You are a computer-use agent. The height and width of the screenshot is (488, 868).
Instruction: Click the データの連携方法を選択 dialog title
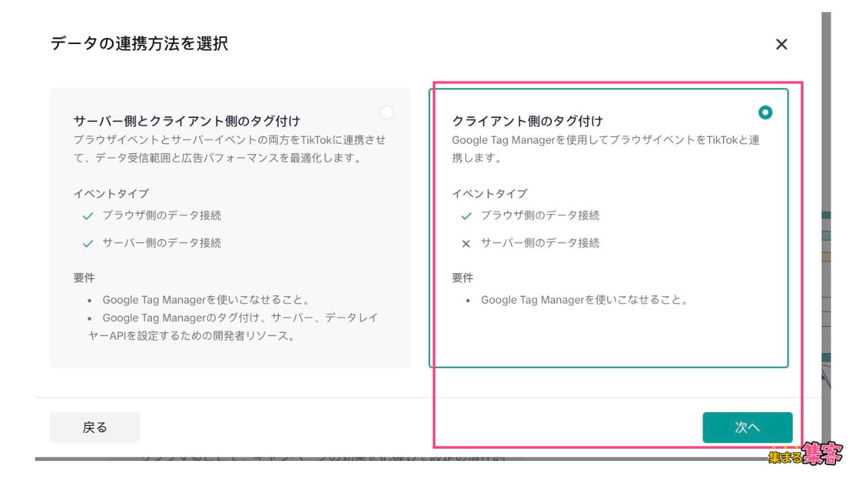[x=139, y=44]
